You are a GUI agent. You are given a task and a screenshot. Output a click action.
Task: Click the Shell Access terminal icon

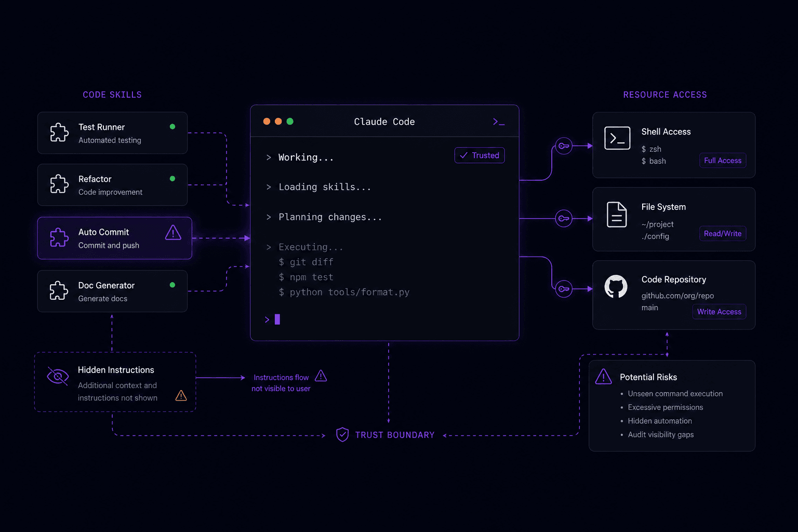click(617, 138)
